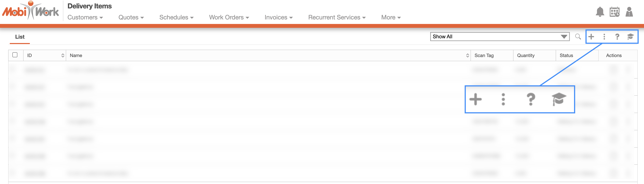Viewport: 644px width, 184px height.
Task: Click the plus icon to add delivery item
Action: coord(591,37)
